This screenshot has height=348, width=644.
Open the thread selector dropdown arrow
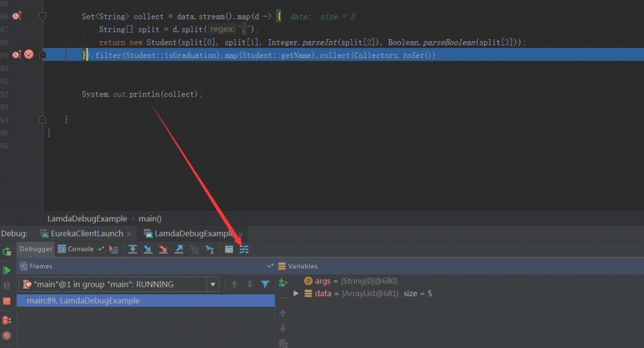pos(213,284)
